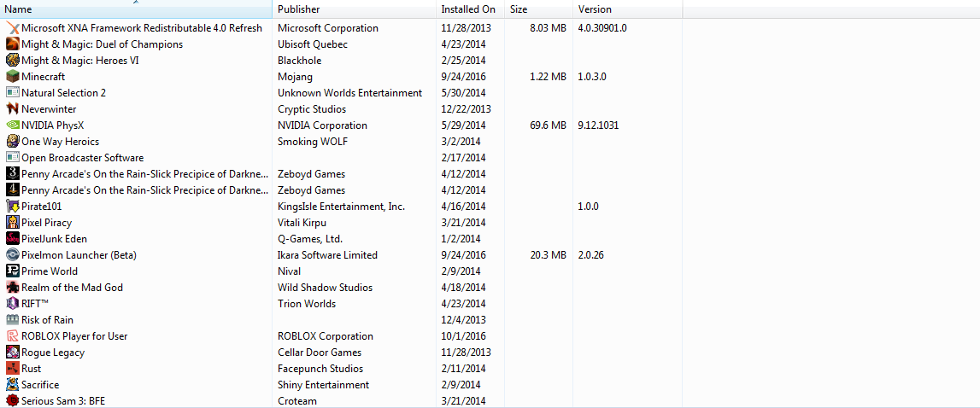Sort by the Size column header
This screenshot has height=408, width=980.
[x=539, y=9]
